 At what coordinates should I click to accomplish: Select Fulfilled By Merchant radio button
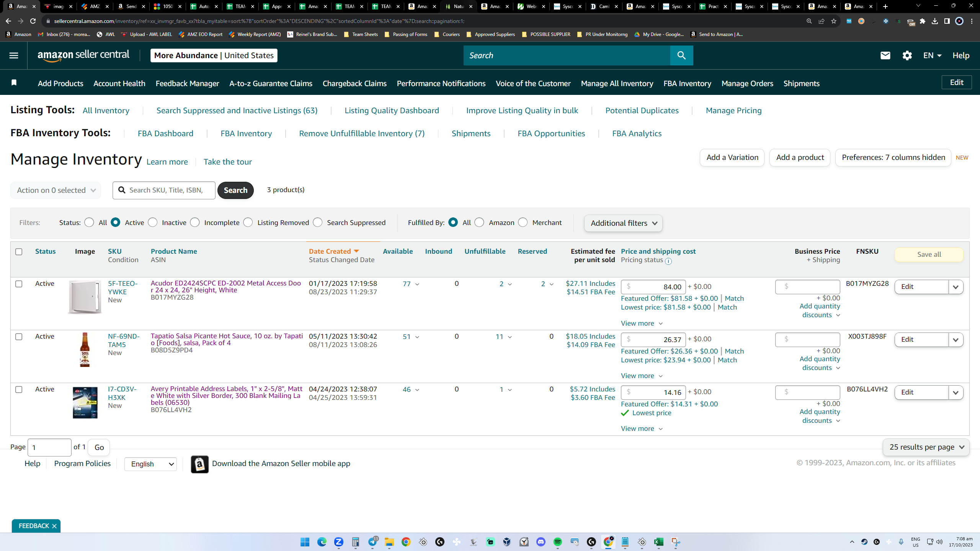tap(523, 222)
